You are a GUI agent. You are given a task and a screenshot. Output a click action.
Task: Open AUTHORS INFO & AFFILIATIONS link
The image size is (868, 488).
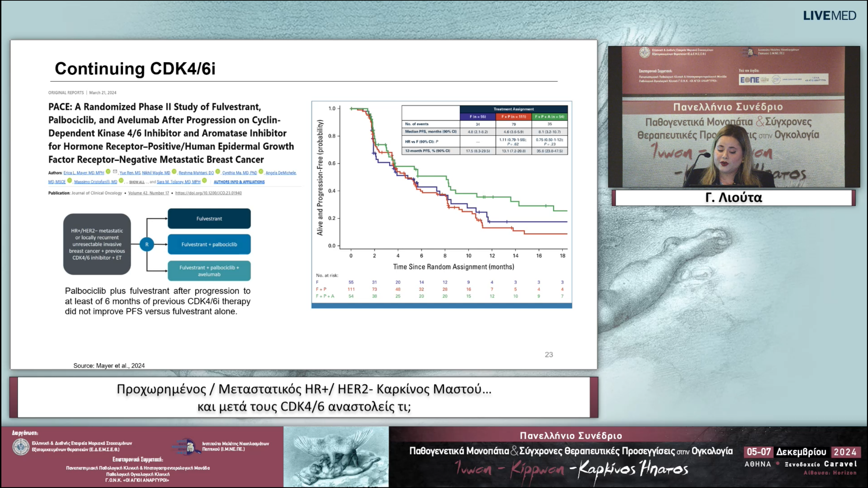[x=239, y=182]
